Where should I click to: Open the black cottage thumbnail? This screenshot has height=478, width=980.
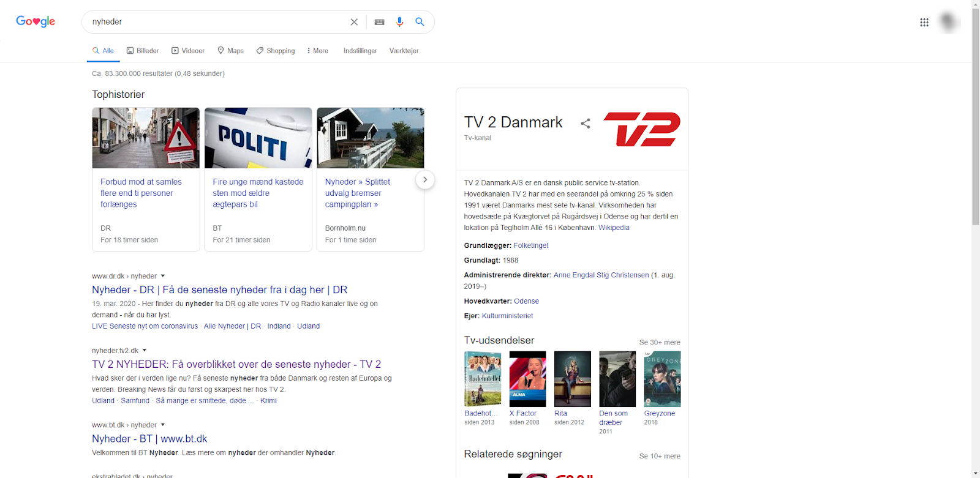(x=371, y=138)
